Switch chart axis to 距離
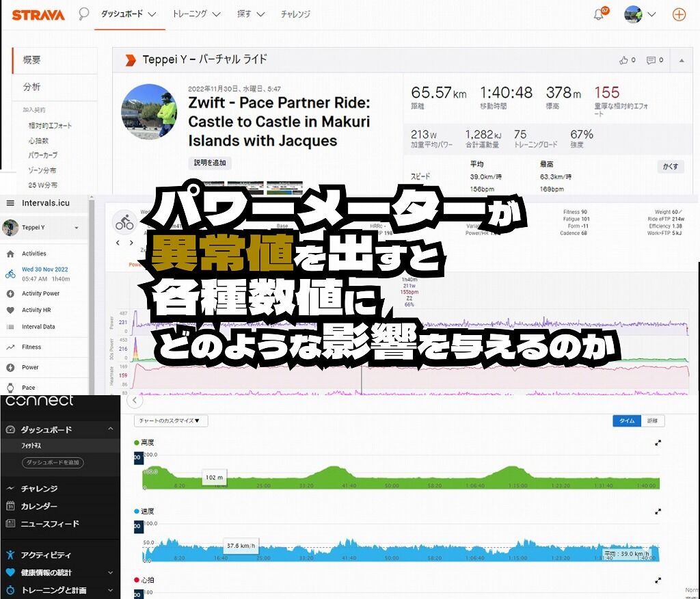This screenshot has width=700, height=599. (x=652, y=421)
